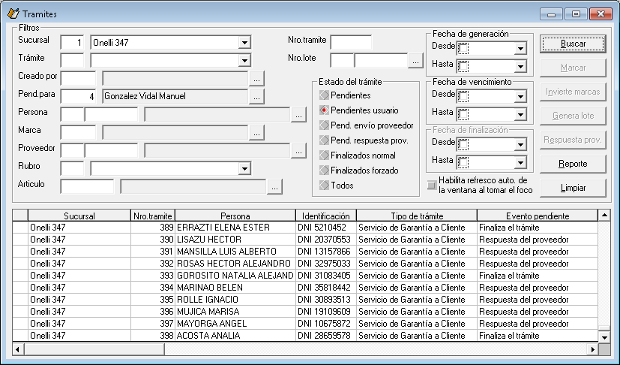620x365 pixels.
Task: Click the Sucursal code field containing 1
Action: 72,42
